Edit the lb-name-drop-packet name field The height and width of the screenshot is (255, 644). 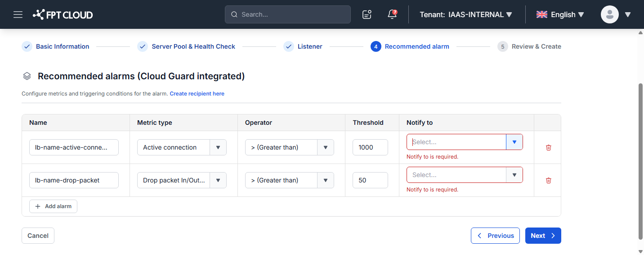(74, 180)
